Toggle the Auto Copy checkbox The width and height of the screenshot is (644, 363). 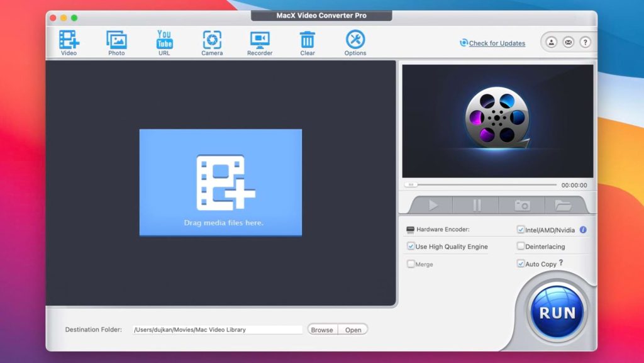coord(521,264)
